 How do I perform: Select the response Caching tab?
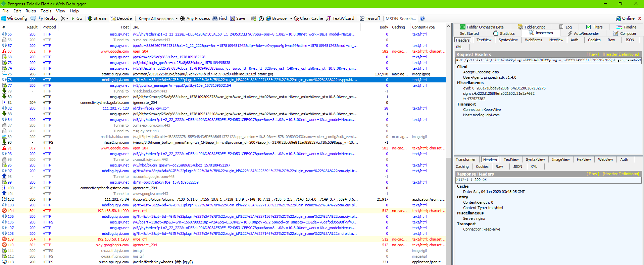coord(462,167)
